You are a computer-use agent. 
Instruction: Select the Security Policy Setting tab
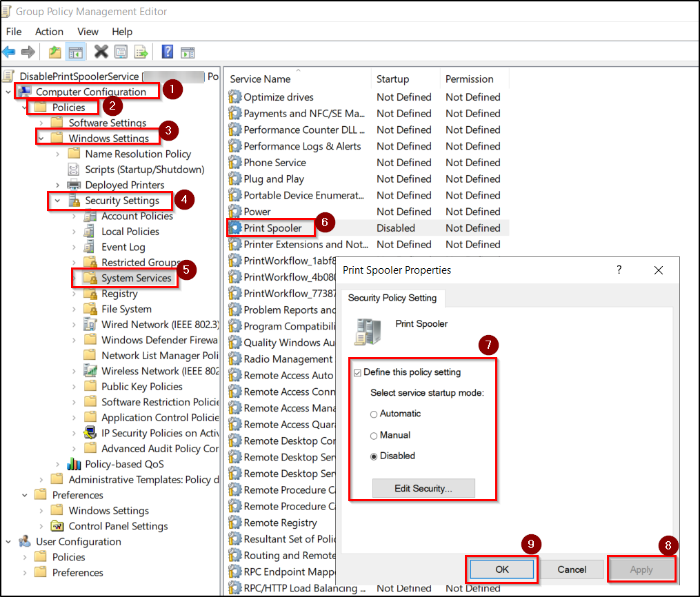pos(392,298)
